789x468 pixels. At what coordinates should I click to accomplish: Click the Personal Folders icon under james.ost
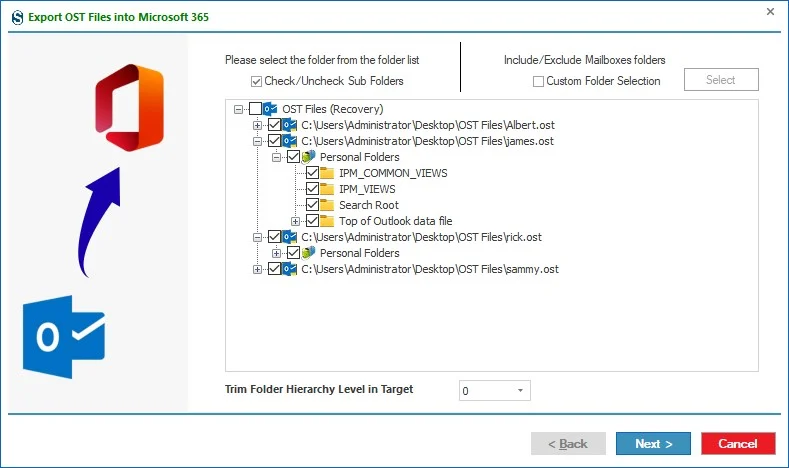click(308, 157)
